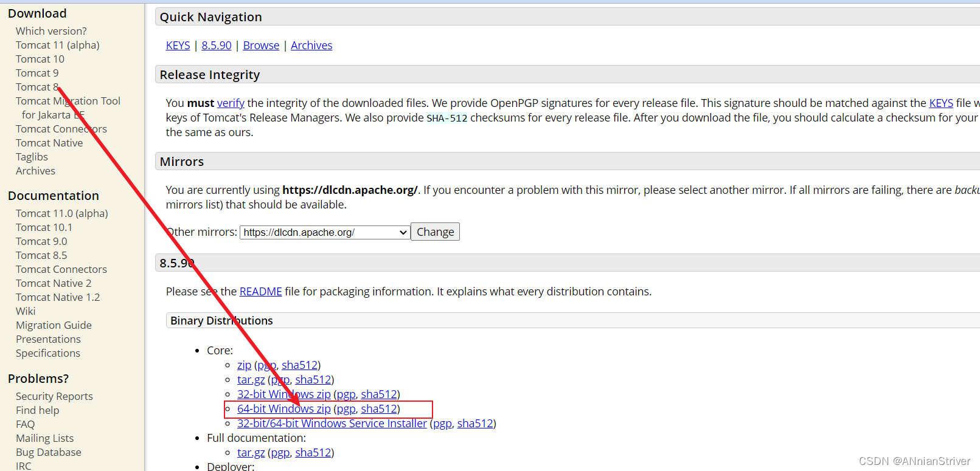The height and width of the screenshot is (471, 980).
Task: Open Tomcat 8 download page
Action: [x=37, y=87]
